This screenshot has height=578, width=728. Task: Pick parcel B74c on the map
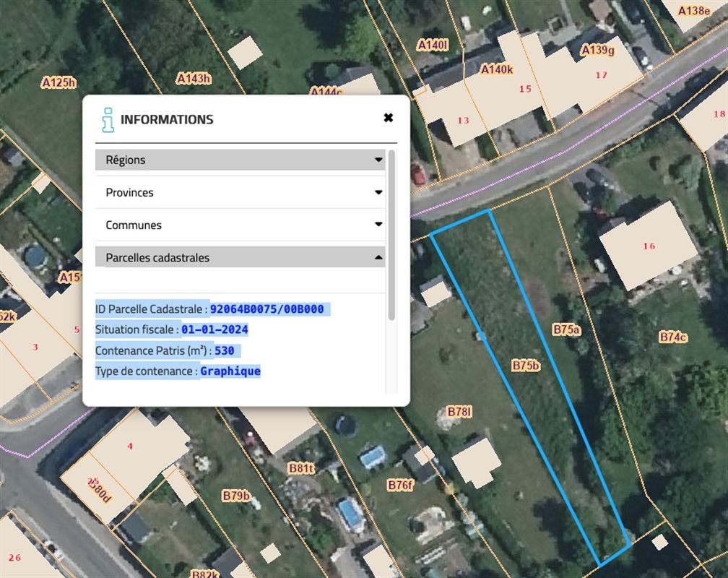click(673, 337)
